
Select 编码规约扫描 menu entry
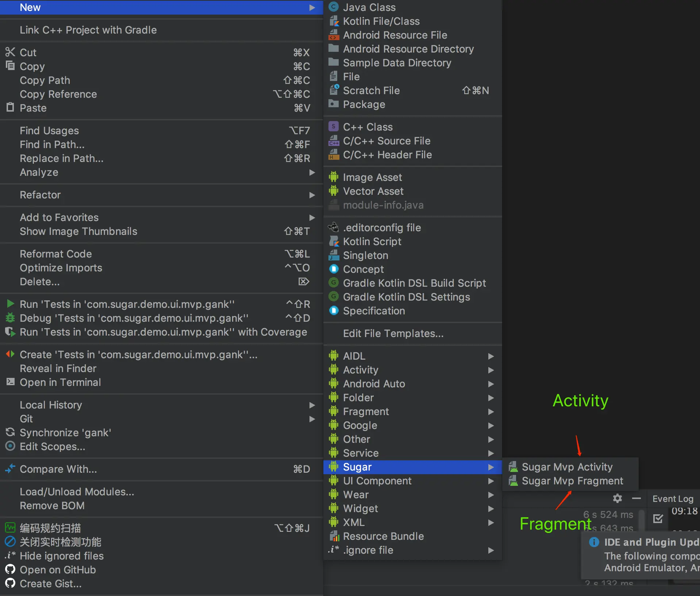(x=161, y=528)
